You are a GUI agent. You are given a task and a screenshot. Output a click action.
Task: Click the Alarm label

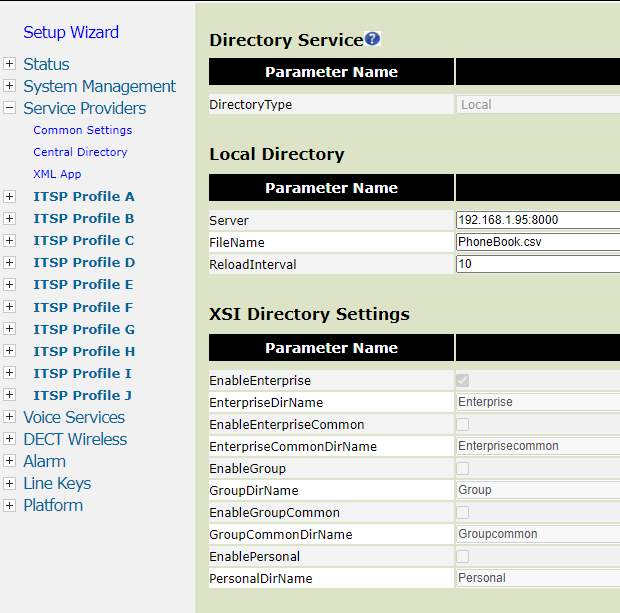pos(44,462)
